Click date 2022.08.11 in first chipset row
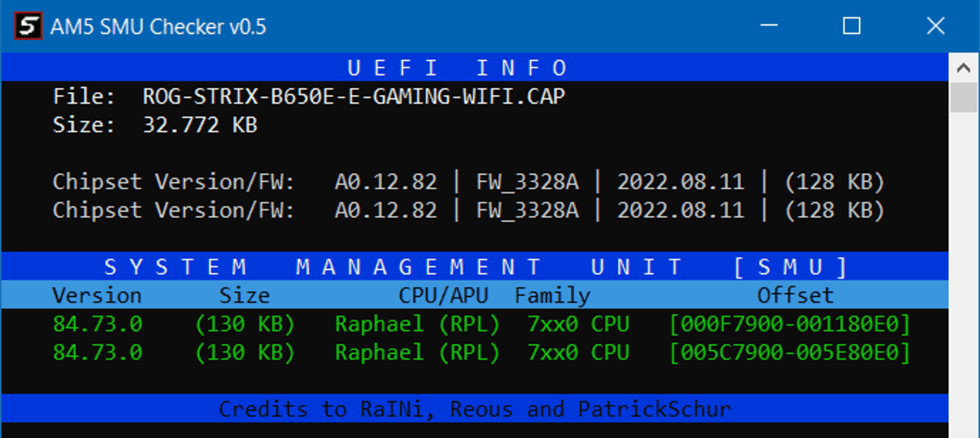 681,182
